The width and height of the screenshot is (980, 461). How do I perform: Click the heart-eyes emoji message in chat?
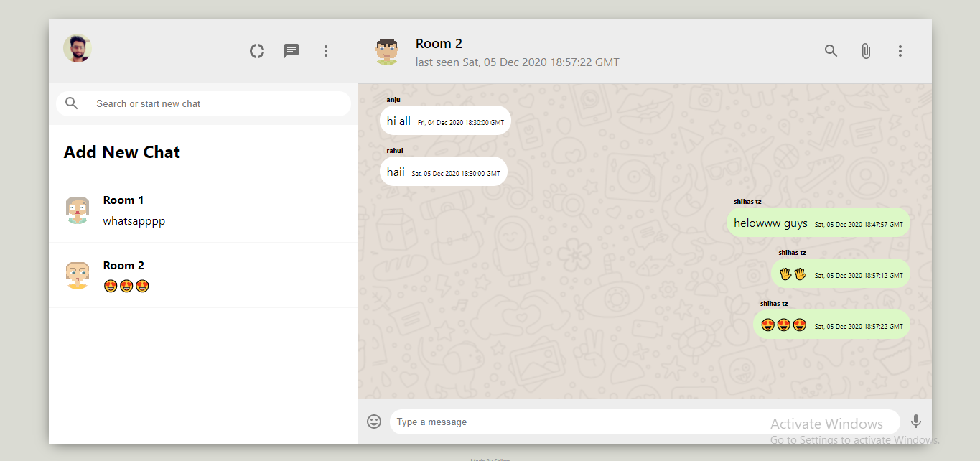point(831,325)
